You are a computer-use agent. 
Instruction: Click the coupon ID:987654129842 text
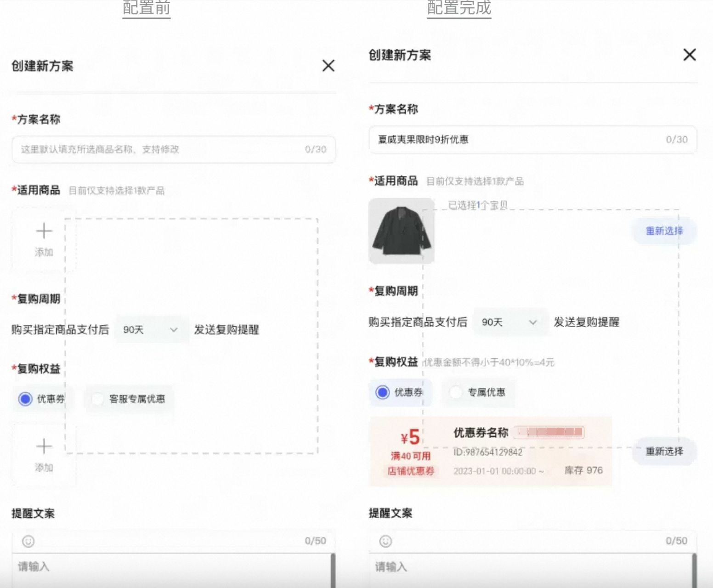coord(488,452)
